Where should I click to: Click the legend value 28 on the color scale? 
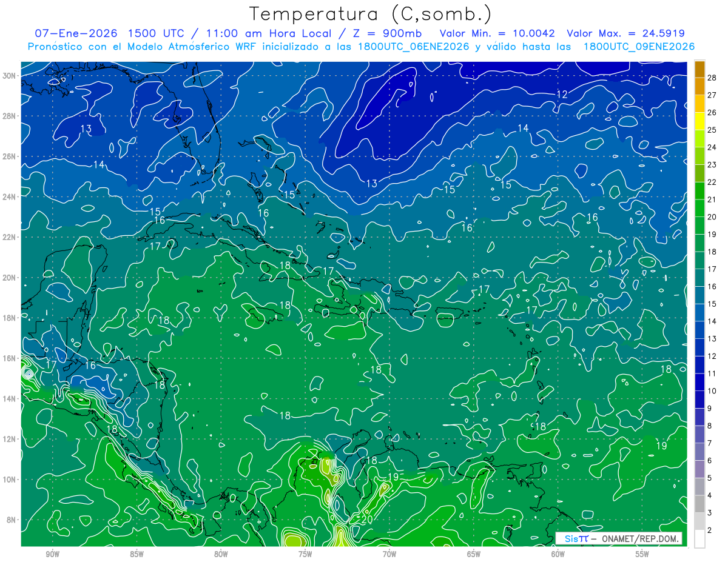coord(712,78)
